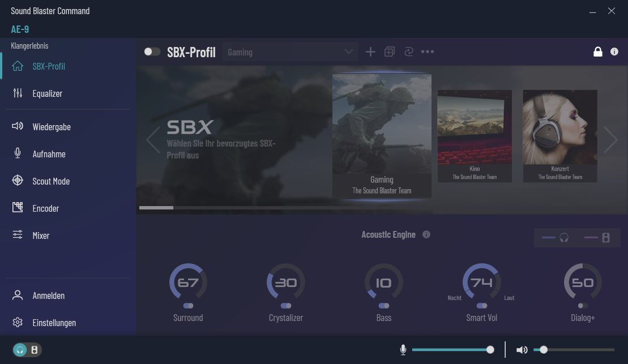Click the Surround dial showing 67
Image resolution: width=628 pixels, height=364 pixels.
tap(188, 282)
